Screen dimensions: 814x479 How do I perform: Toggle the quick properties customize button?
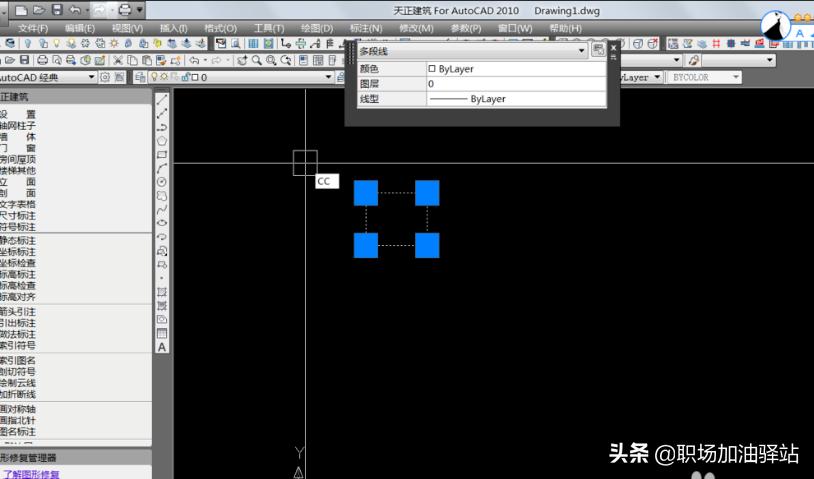[x=599, y=50]
